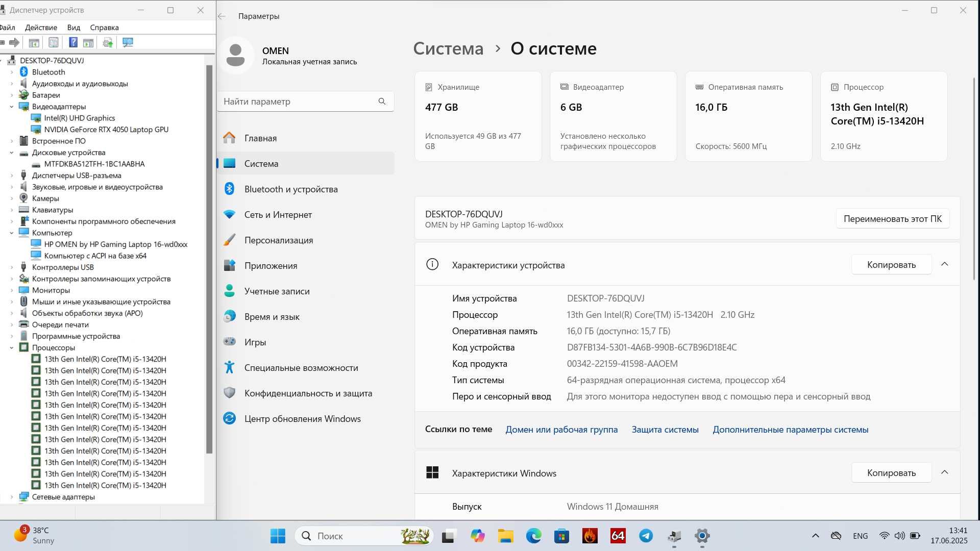This screenshot has width=980, height=551.
Task: Open Microsoft Edge from the taskbar
Action: click(x=533, y=536)
